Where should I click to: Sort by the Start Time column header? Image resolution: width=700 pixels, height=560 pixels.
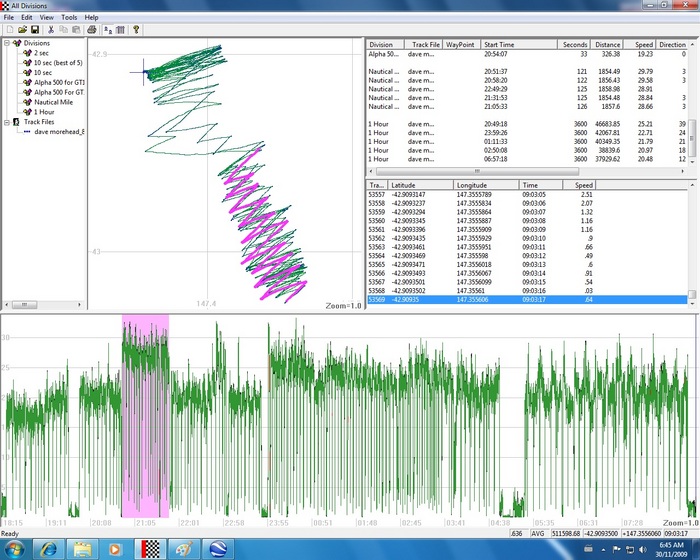pyautogui.click(x=519, y=45)
